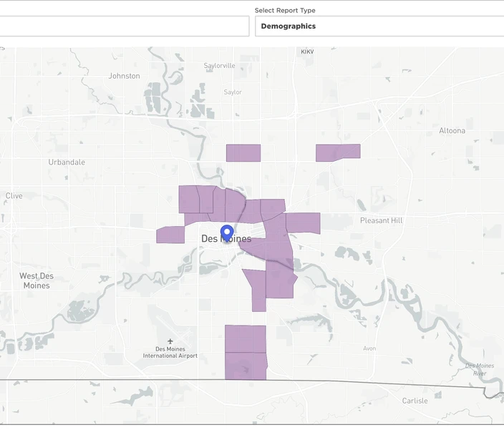
Task: Click the Urbandale city label
Action: pos(67,162)
